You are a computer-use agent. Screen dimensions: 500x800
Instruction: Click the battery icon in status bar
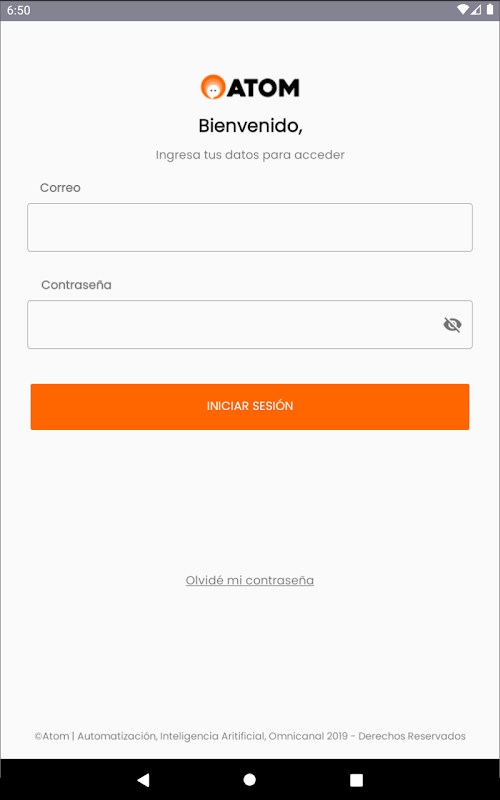pos(490,10)
